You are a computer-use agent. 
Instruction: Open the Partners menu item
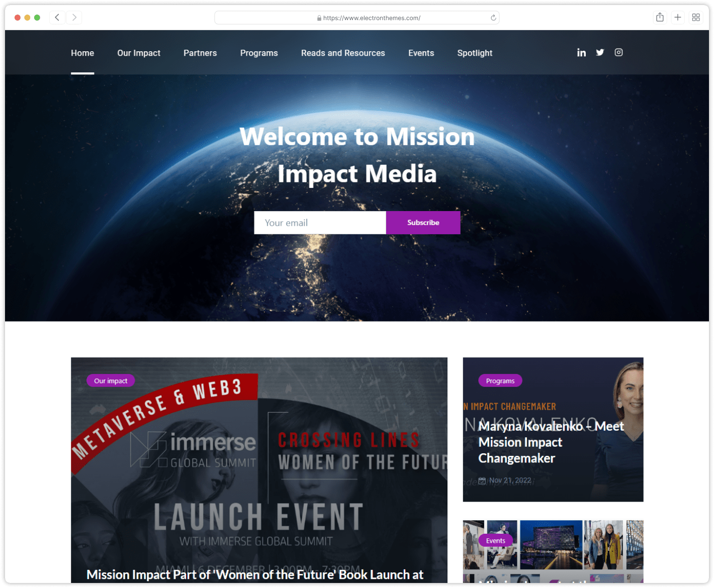click(200, 53)
